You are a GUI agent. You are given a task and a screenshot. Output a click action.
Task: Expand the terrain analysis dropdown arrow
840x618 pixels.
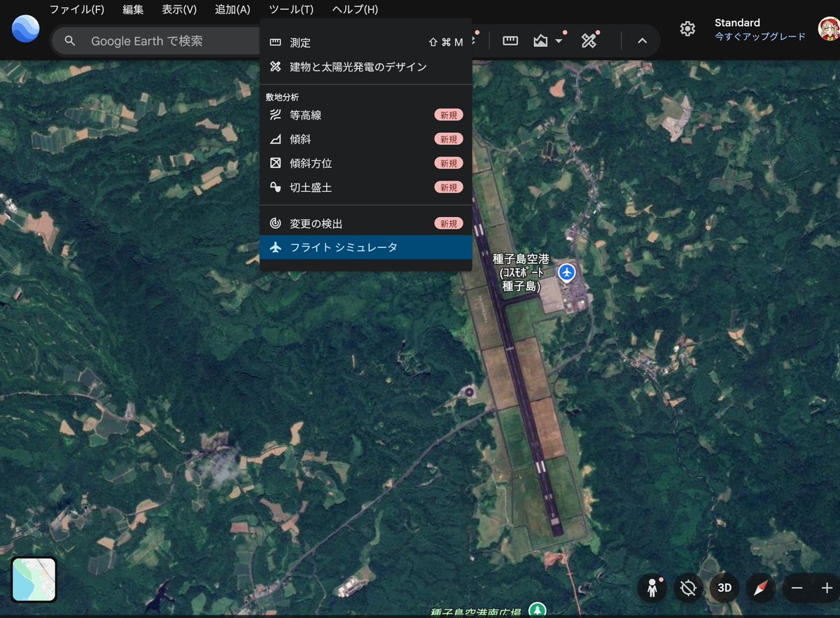coord(559,41)
